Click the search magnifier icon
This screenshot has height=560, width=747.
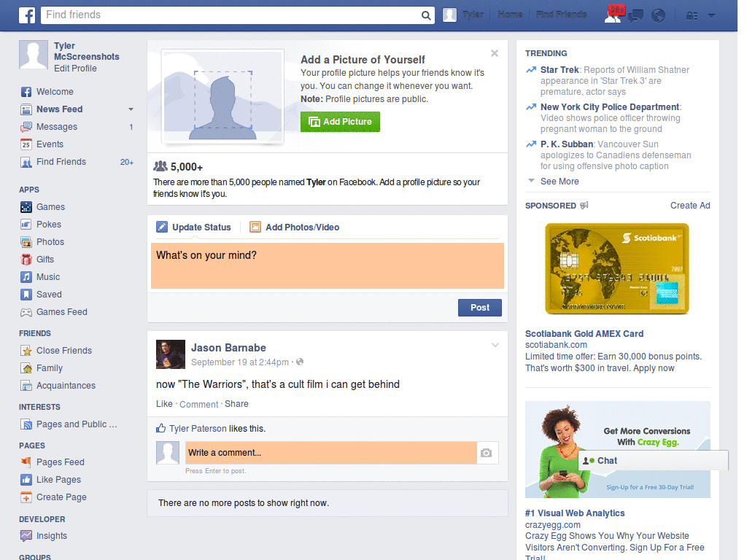[x=426, y=15]
